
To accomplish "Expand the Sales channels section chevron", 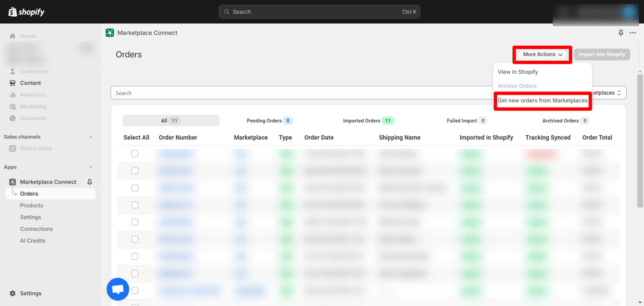I will pyautogui.click(x=91, y=137).
